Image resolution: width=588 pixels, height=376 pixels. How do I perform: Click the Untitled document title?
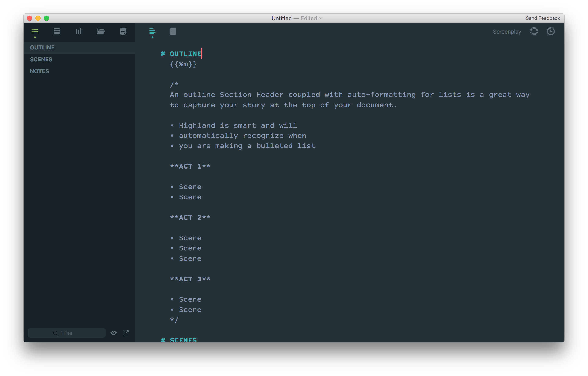click(282, 18)
